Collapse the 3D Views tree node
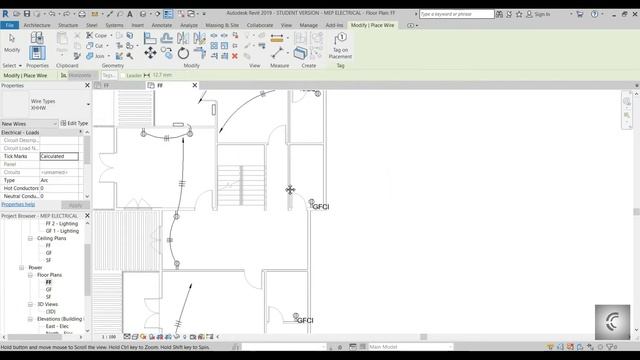The height and width of the screenshot is (360, 640). coord(30,304)
